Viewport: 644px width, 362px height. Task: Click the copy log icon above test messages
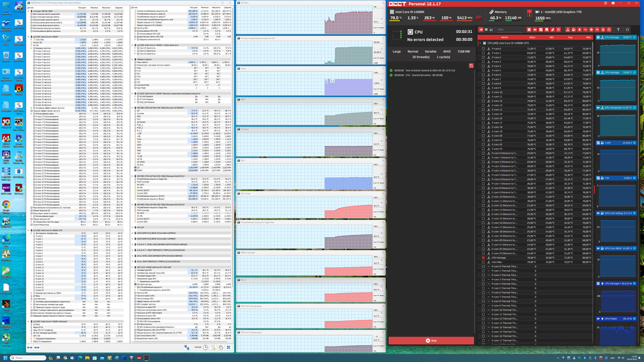[471, 66]
